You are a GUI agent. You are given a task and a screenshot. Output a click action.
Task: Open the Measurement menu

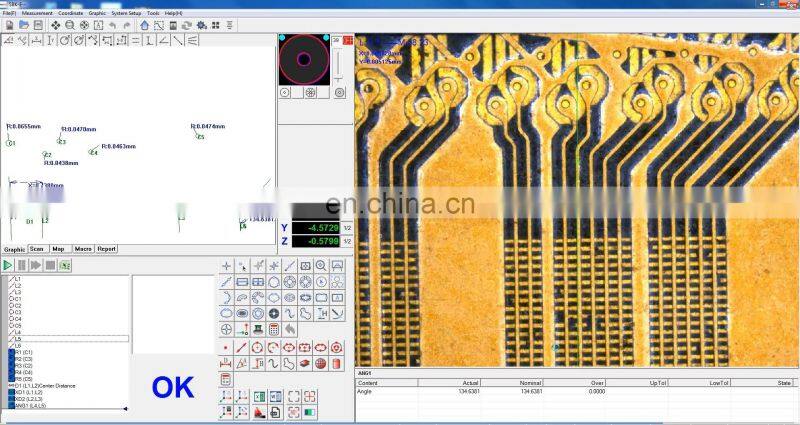[x=38, y=13]
